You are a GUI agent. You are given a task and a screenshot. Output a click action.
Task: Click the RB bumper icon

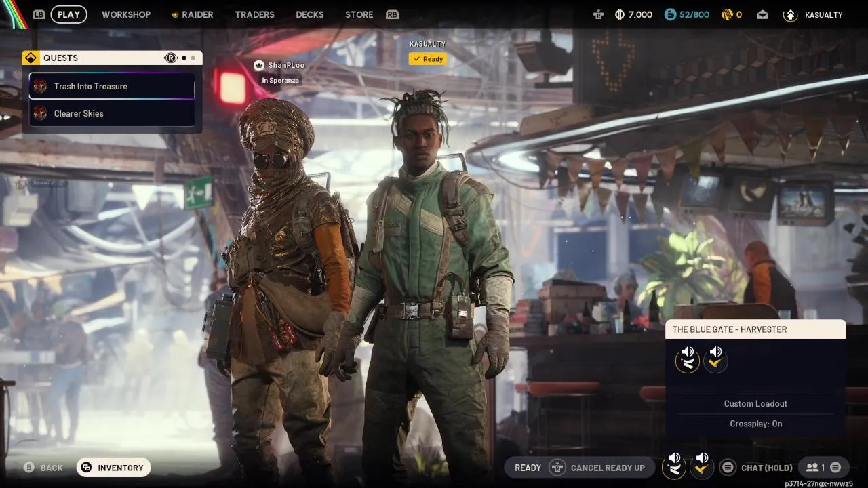(392, 14)
